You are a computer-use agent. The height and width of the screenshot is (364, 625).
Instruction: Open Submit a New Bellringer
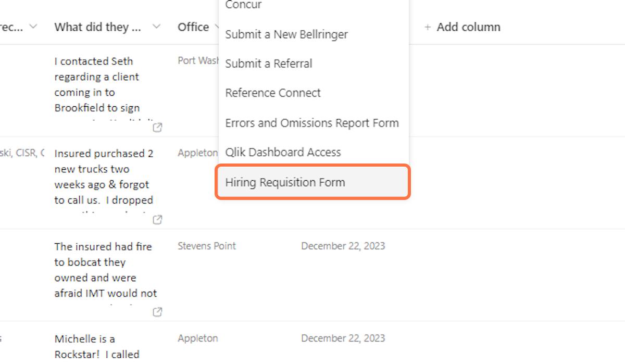click(x=286, y=34)
